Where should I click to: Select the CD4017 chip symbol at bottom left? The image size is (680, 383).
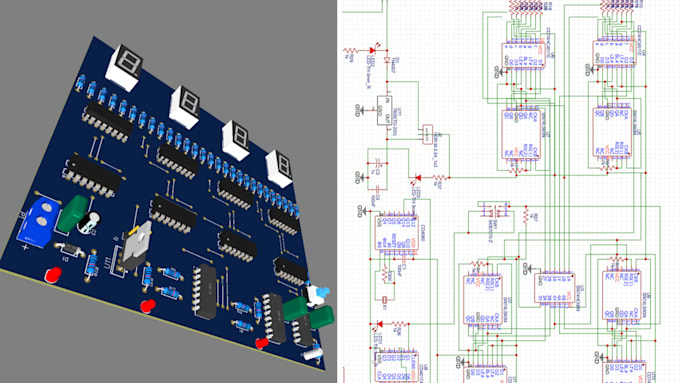pos(396,367)
